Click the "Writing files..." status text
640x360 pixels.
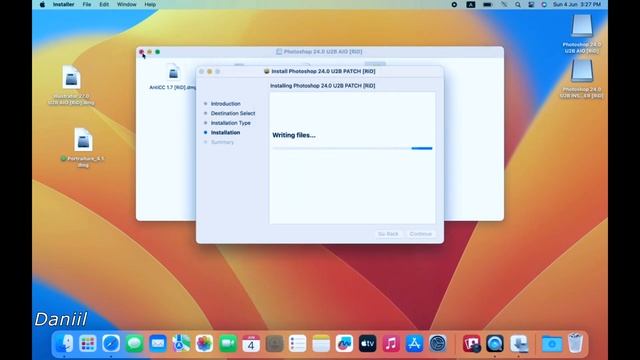pos(294,135)
